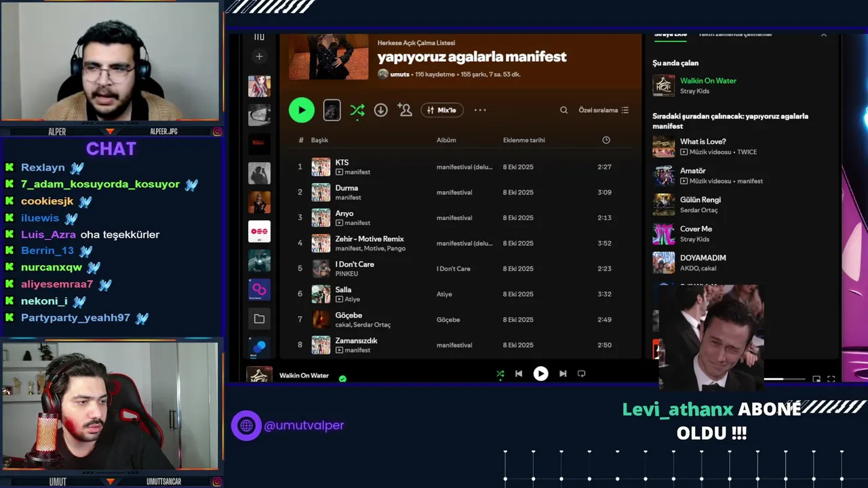Toggle the playlist's green shuffle icon
The width and height of the screenshot is (868, 488).
357,110
